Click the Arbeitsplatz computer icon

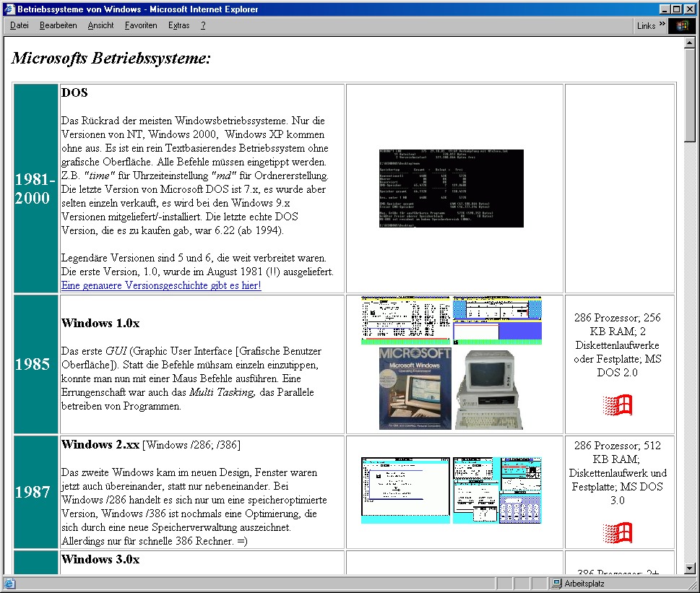557,584
